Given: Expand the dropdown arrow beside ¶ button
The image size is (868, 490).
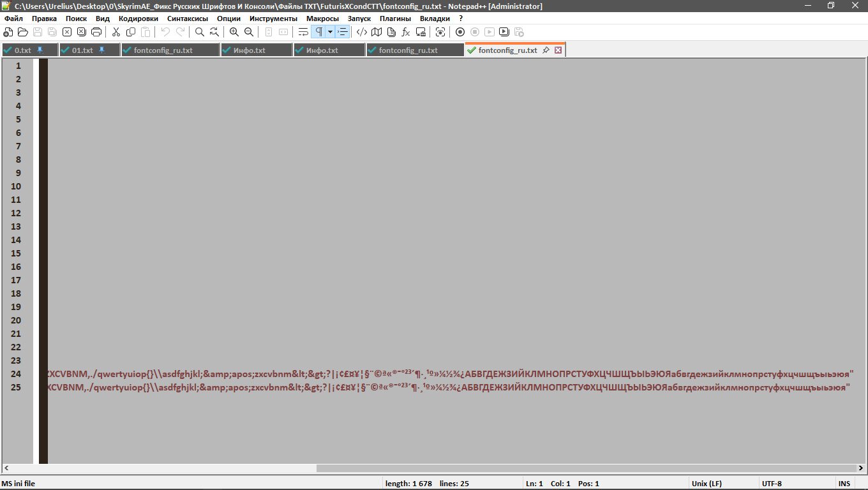Looking at the screenshot, I should coord(330,32).
